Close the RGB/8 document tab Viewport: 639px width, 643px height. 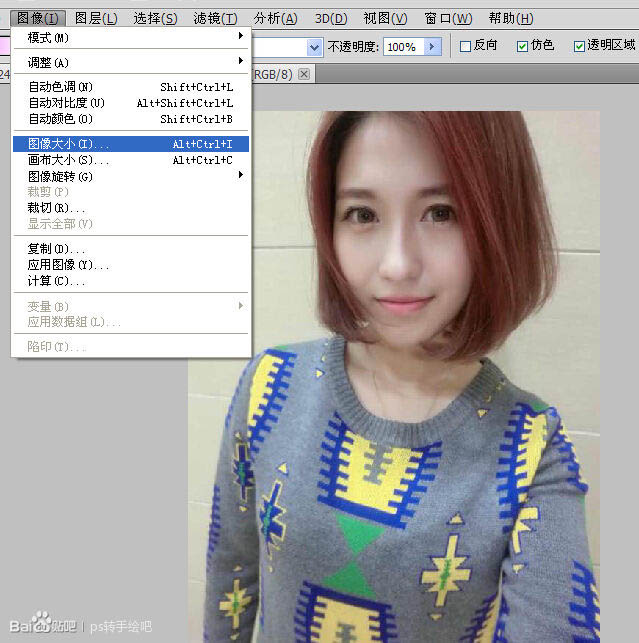point(304,74)
